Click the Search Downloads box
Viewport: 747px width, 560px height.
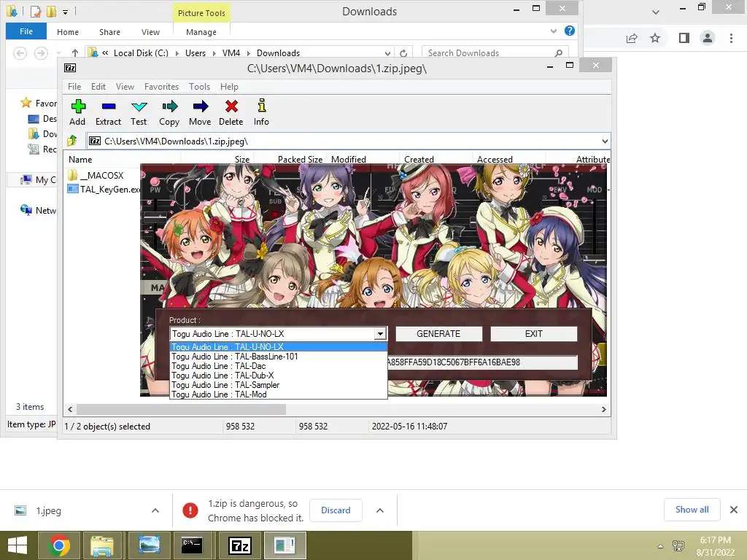[x=495, y=52]
